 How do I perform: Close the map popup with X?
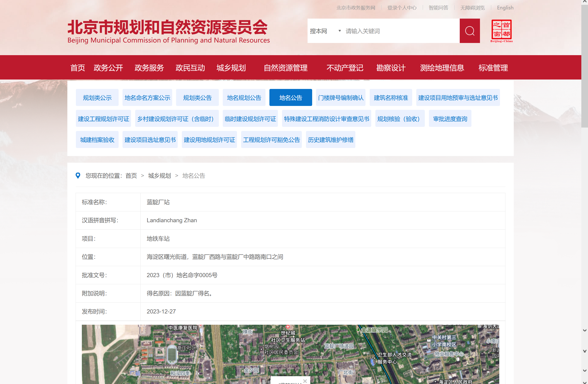point(305,381)
